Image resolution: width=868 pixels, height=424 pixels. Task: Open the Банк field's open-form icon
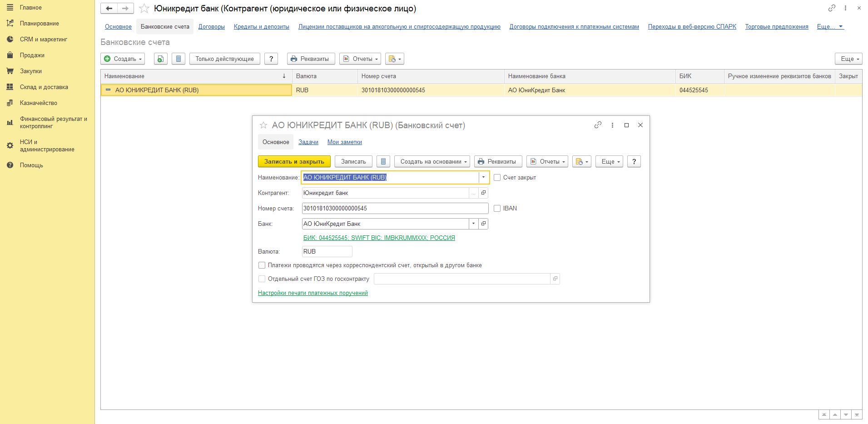pyautogui.click(x=483, y=224)
